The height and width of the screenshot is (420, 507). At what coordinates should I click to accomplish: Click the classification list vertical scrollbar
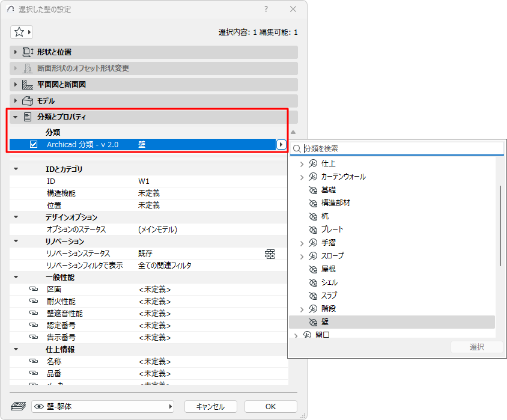coord(500,226)
